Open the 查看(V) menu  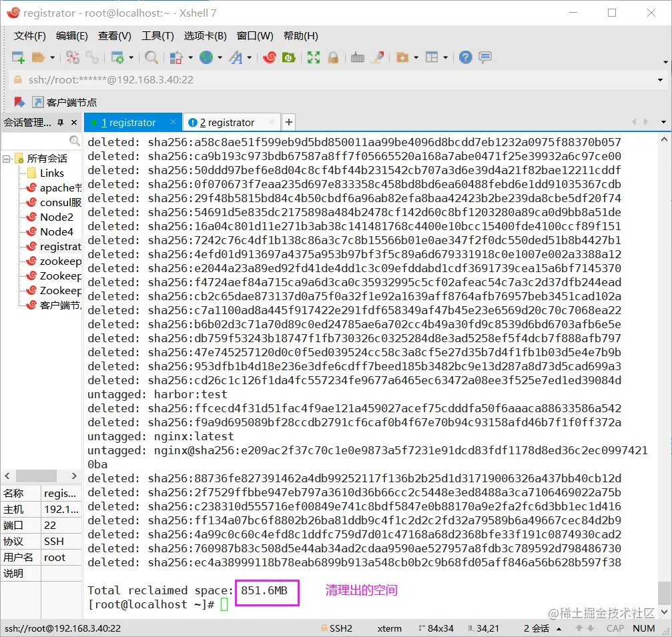[114, 36]
